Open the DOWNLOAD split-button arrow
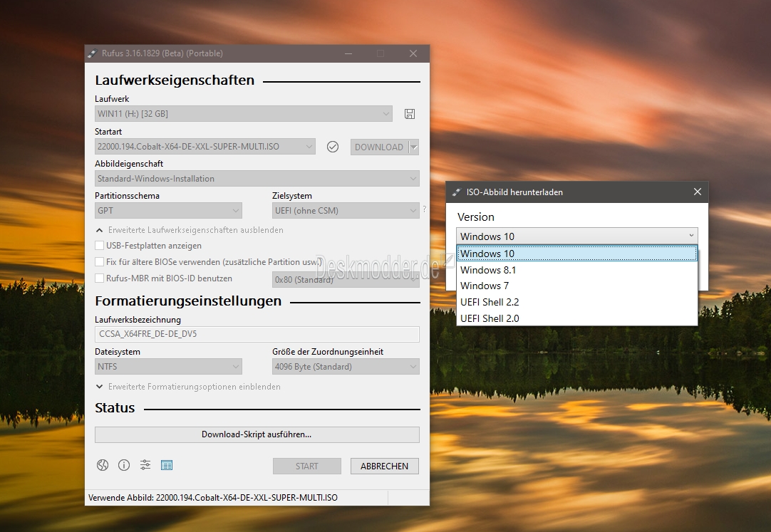 (x=414, y=147)
